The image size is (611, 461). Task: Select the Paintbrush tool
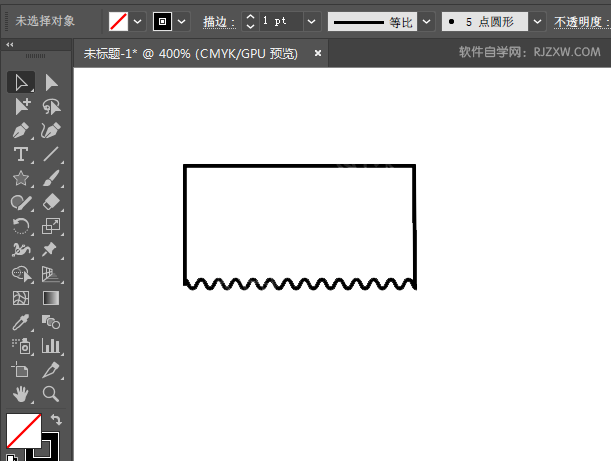[51, 178]
